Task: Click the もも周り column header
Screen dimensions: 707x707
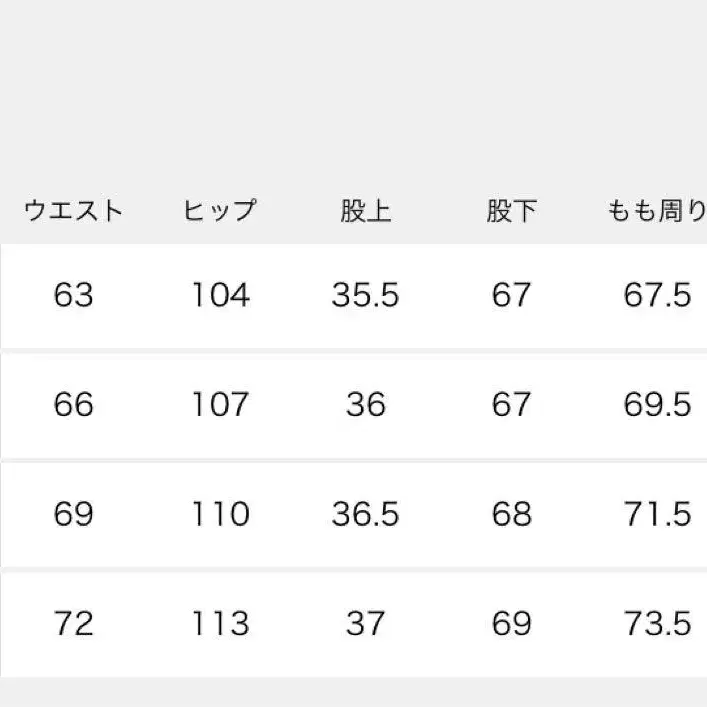Action: pyautogui.click(x=657, y=211)
